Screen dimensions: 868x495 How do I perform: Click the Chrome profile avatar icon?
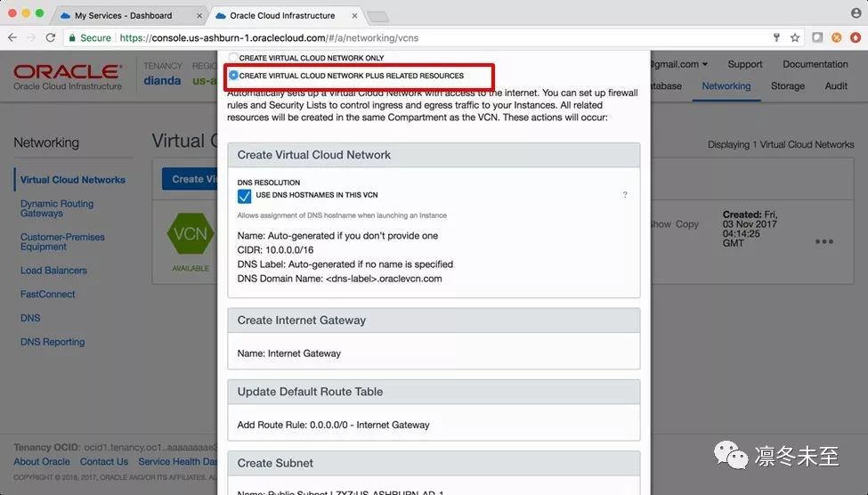coord(856,13)
